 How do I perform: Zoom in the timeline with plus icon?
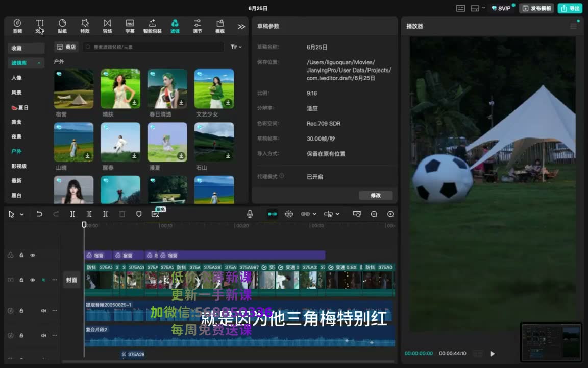[390, 214]
